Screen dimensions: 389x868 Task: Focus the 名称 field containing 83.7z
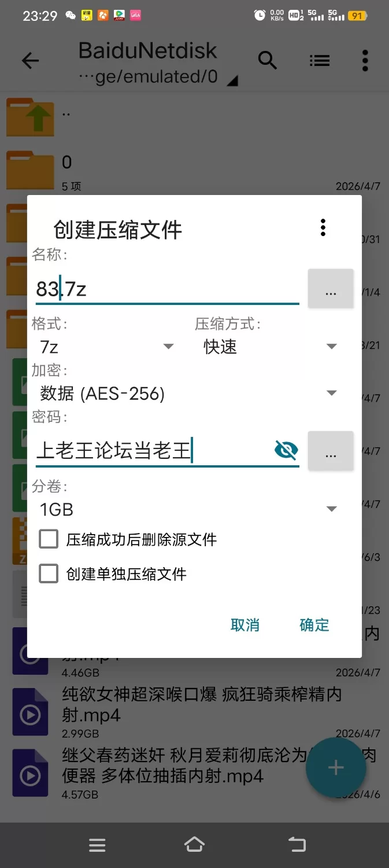coord(168,288)
